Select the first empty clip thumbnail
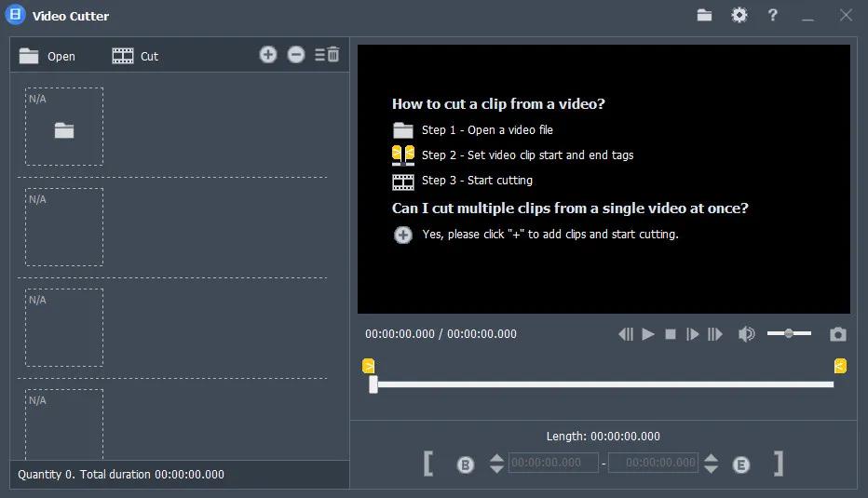This screenshot has height=498, width=868. (x=64, y=127)
